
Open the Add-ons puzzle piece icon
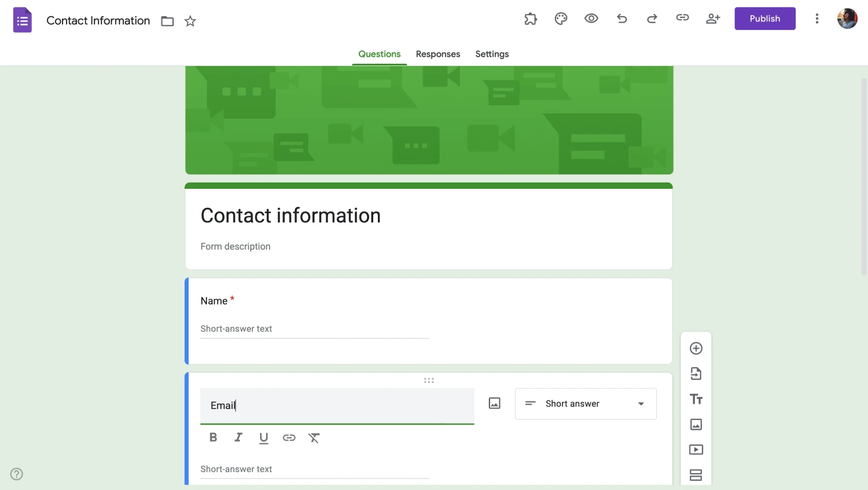(x=531, y=18)
